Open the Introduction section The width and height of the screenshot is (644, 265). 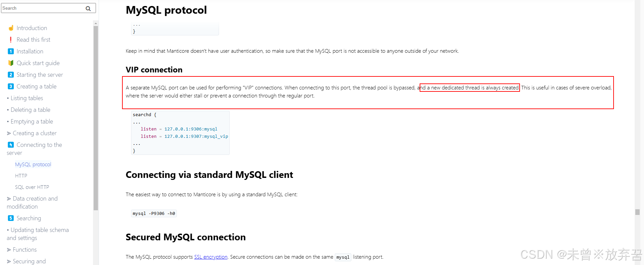(x=32, y=28)
